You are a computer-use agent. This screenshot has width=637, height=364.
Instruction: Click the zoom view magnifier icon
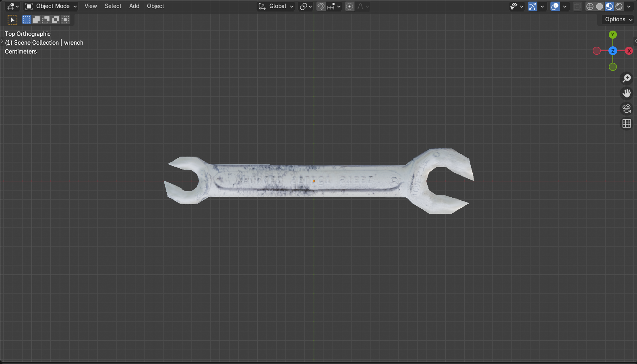[x=627, y=78]
